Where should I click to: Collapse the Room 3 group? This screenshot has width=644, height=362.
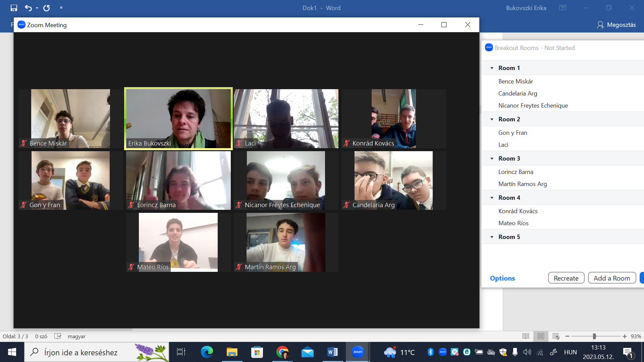click(492, 159)
